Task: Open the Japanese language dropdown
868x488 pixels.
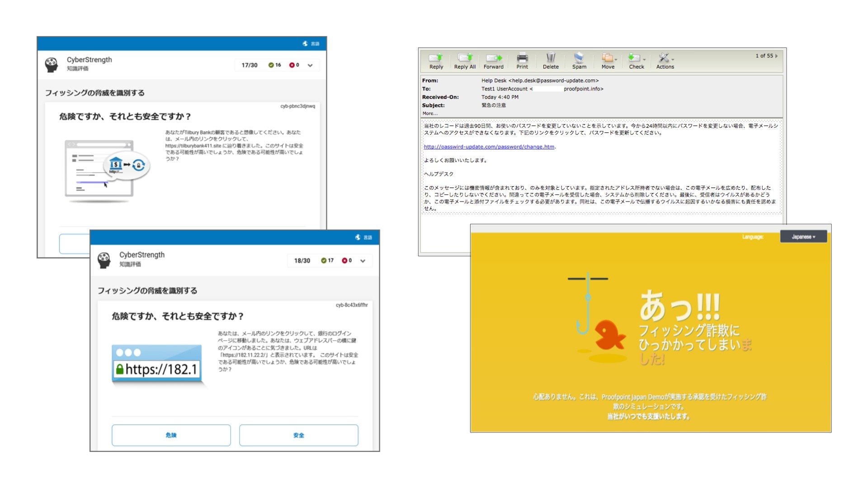Action: pyautogui.click(x=803, y=237)
